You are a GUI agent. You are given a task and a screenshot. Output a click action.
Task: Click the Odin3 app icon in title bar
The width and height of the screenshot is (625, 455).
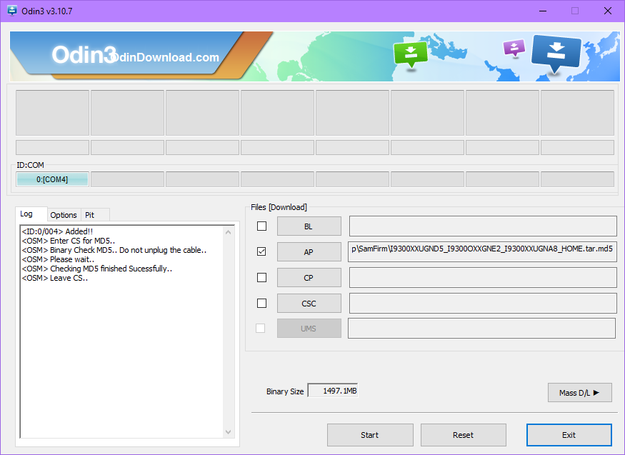coord(12,10)
